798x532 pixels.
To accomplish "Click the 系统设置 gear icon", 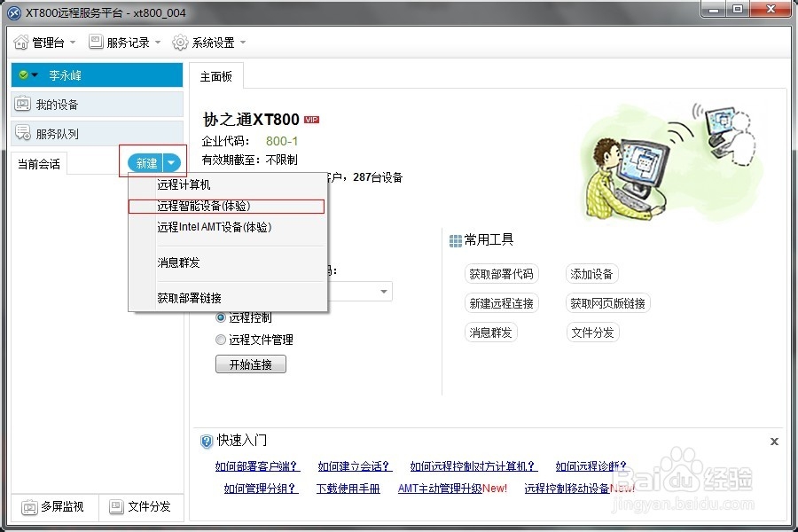I will pyautogui.click(x=180, y=43).
